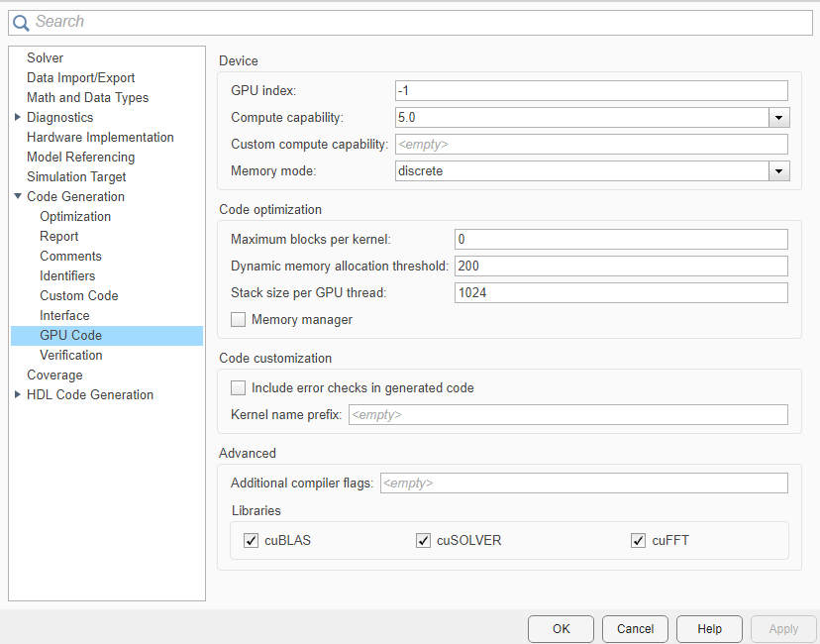
Task: Select Solver in the category list
Action: tap(45, 57)
